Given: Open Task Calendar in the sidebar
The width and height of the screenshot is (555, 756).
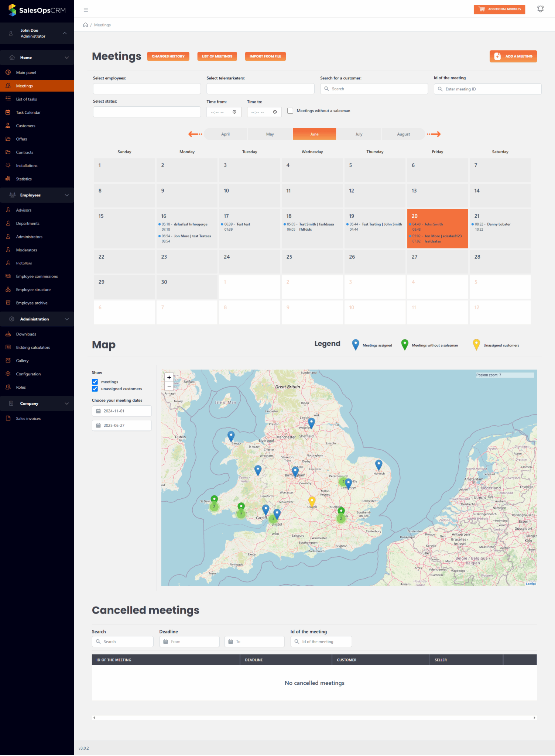Looking at the screenshot, I should (28, 113).
